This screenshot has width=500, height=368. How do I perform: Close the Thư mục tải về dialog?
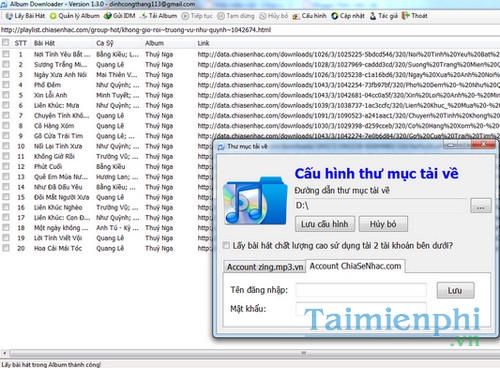click(484, 145)
